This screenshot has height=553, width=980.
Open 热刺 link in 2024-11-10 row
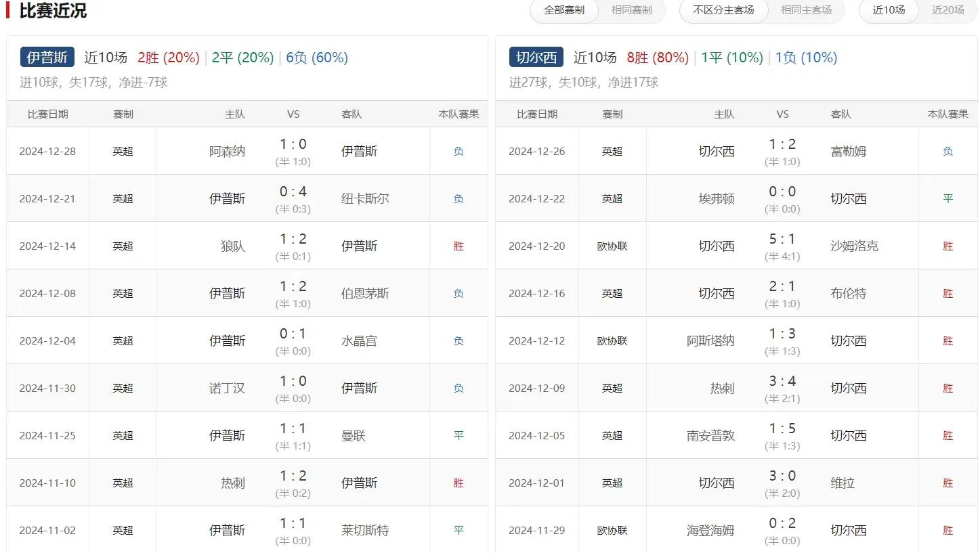click(233, 483)
